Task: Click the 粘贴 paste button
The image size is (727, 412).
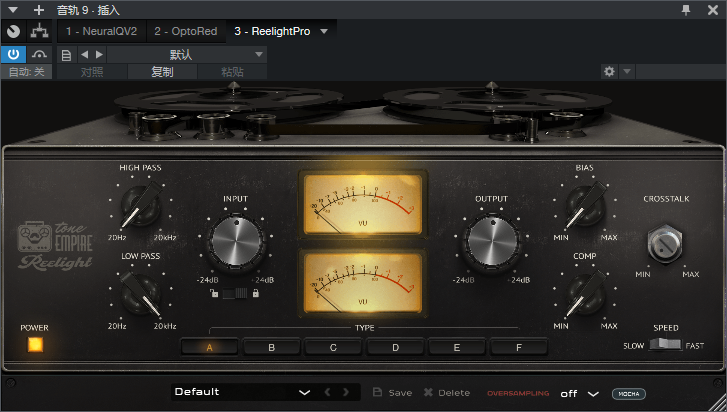Action: [232, 72]
